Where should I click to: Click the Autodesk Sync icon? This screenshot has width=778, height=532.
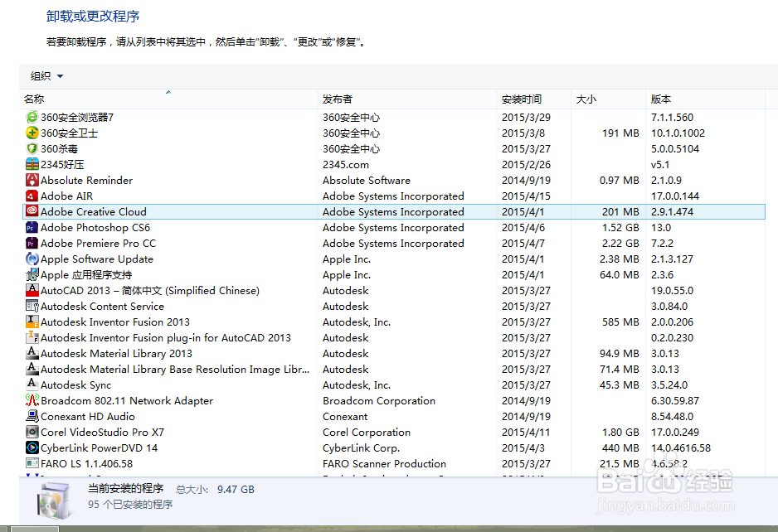pyautogui.click(x=32, y=384)
